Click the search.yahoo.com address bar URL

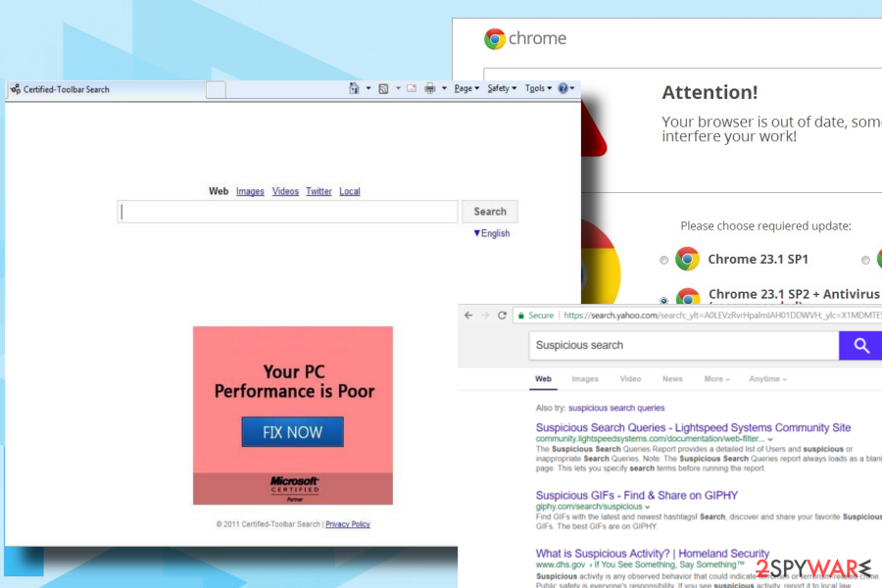[722, 316]
